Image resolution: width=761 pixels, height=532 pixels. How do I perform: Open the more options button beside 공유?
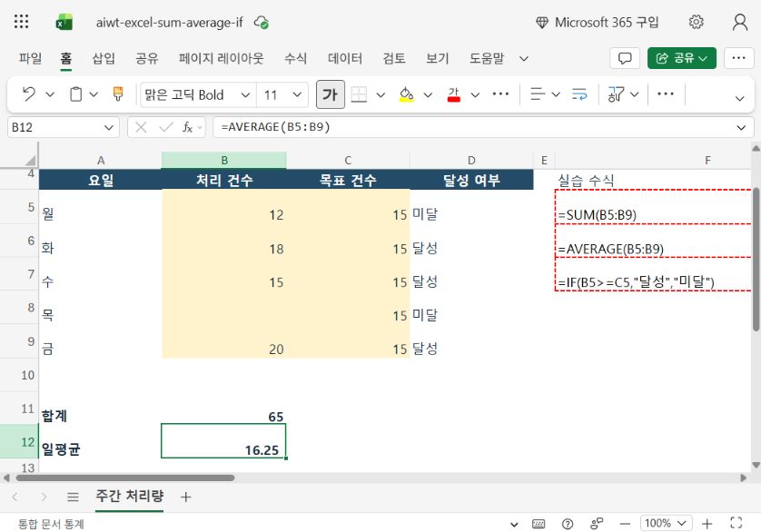point(738,58)
